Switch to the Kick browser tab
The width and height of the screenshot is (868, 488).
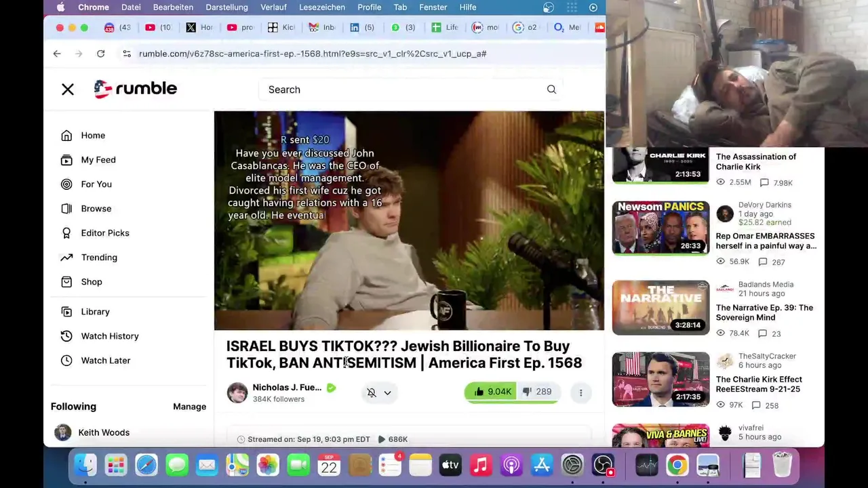[x=281, y=27]
